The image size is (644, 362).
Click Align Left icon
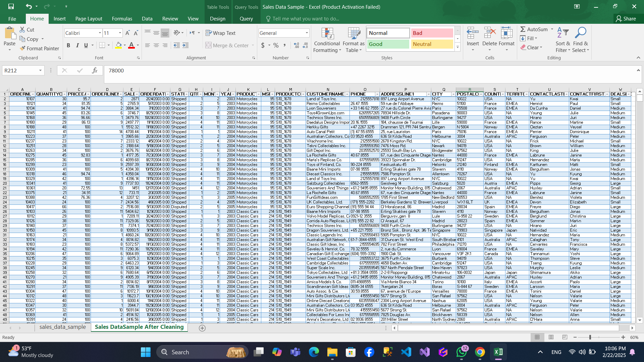click(148, 45)
